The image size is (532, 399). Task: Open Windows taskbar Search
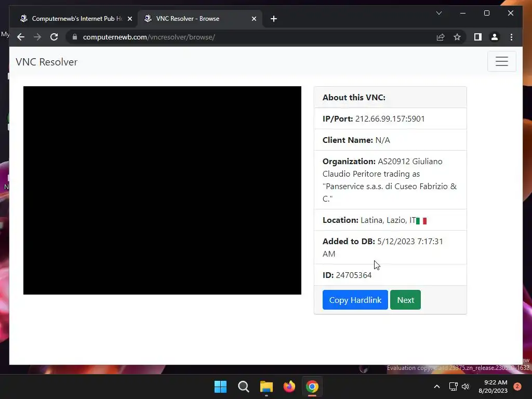(x=243, y=387)
